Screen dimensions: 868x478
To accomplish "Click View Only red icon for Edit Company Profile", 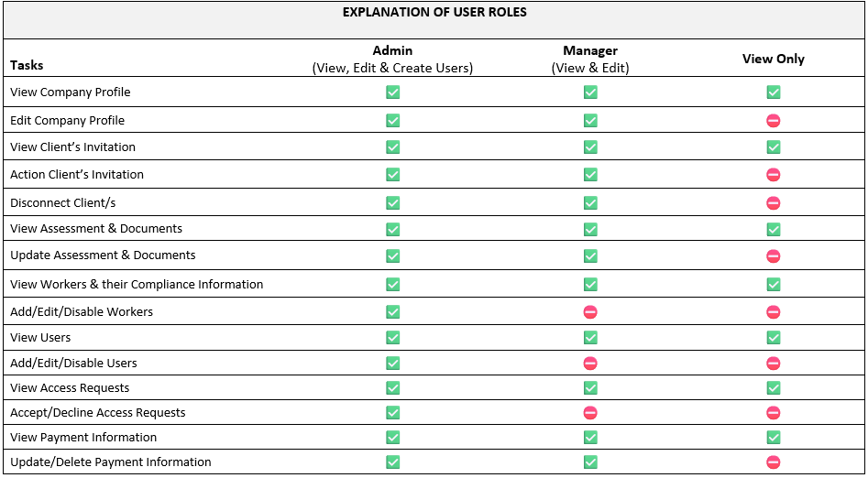I will [x=774, y=121].
